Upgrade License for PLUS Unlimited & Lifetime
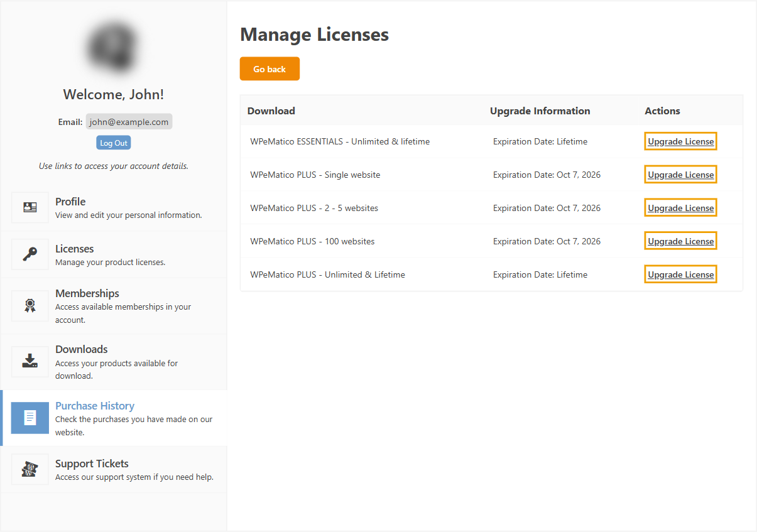The width and height of the screenshot is (757, 532). tap(680, 274)
